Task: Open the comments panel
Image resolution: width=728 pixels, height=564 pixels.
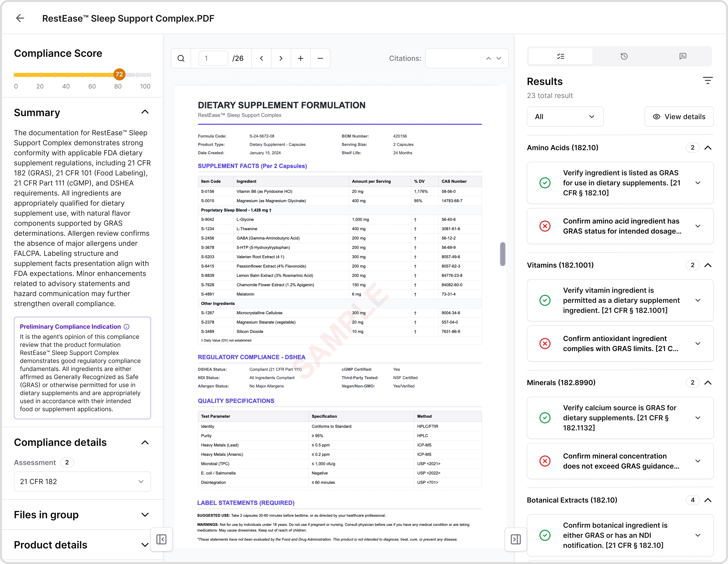Action: coord(683,56)
